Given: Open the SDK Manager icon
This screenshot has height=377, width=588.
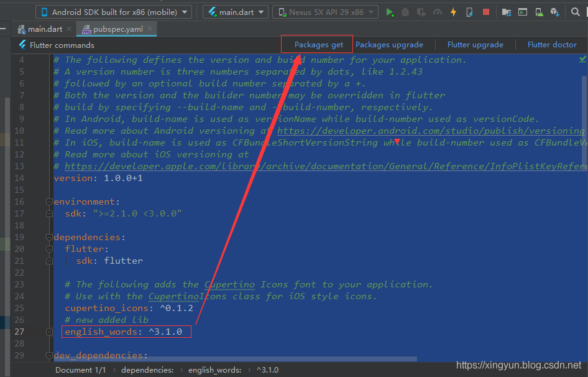Looking at the screenshot, I should click(x=554, y=12).
